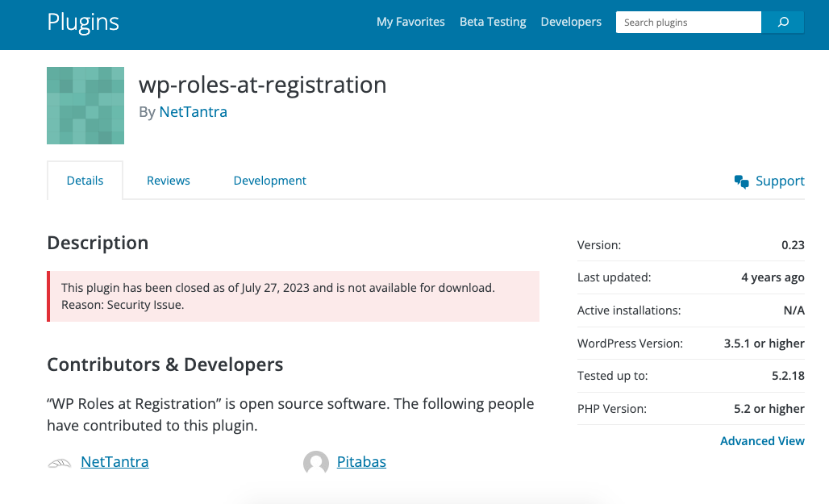
Task: Click the NetTantra contributor avatar icon
Action: (x=60, y=463)
